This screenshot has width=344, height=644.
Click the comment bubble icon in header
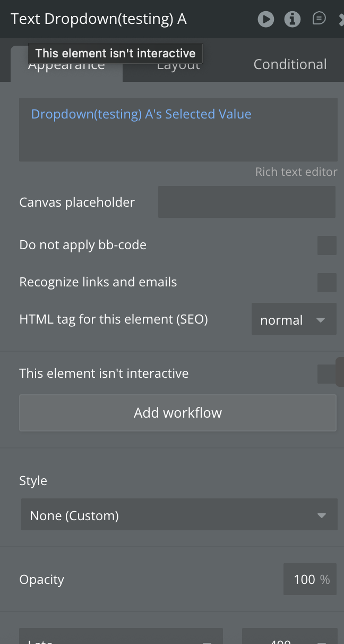click(x=319, y=19)
